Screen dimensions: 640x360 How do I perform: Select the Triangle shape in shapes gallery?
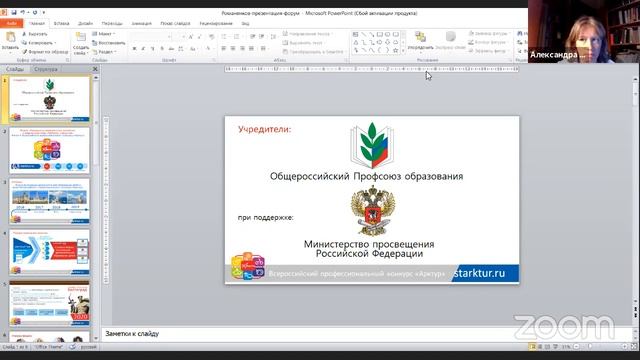[x=356, y=42]
